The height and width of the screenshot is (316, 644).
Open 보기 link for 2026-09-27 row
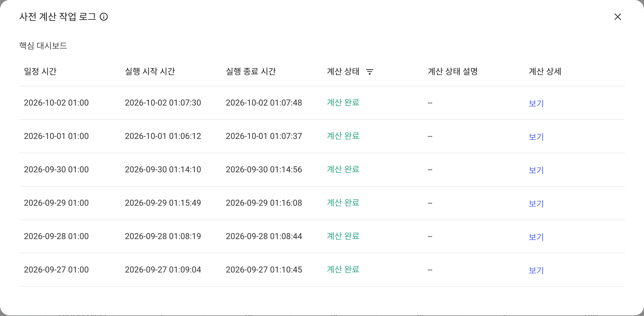click(x=536, y=270)
